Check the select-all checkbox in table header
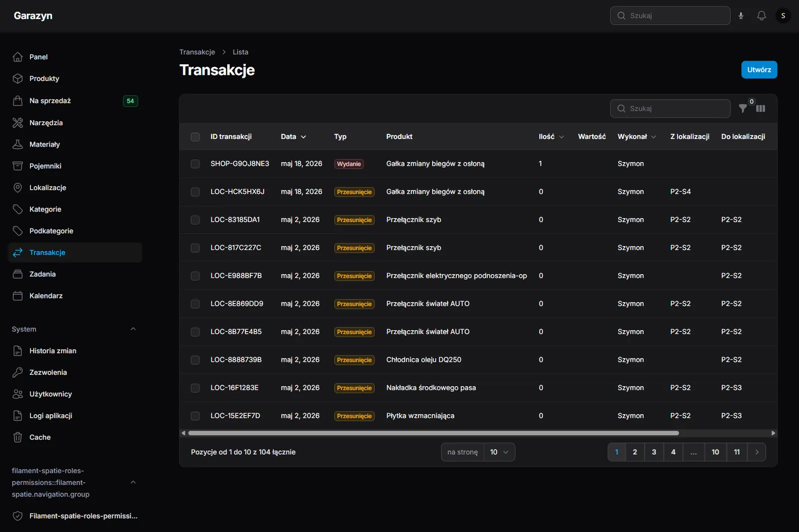Viewport: 799px width, 532px height. coord(195,137)
